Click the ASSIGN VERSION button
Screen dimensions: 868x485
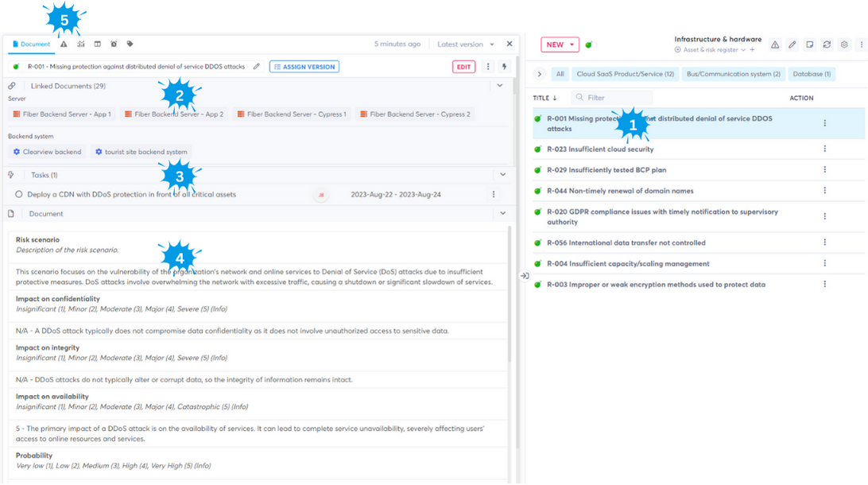coord(304,67)
